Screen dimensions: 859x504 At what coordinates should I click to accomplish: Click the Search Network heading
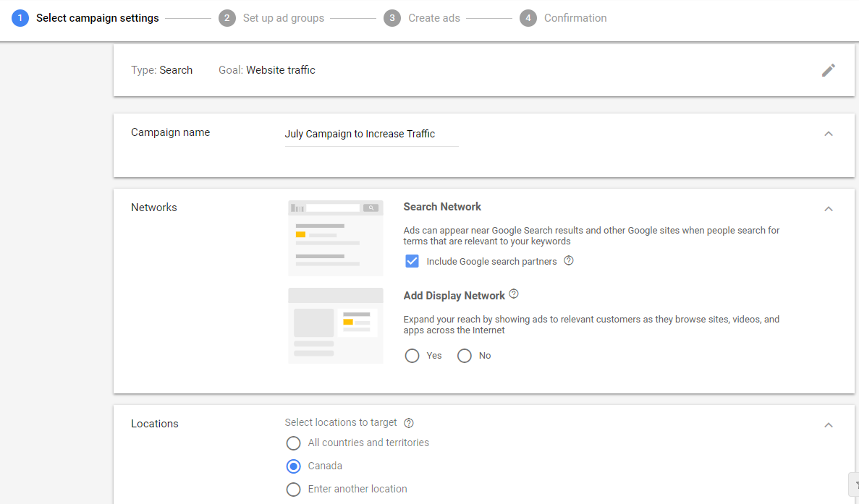click(x=442, y=207)
